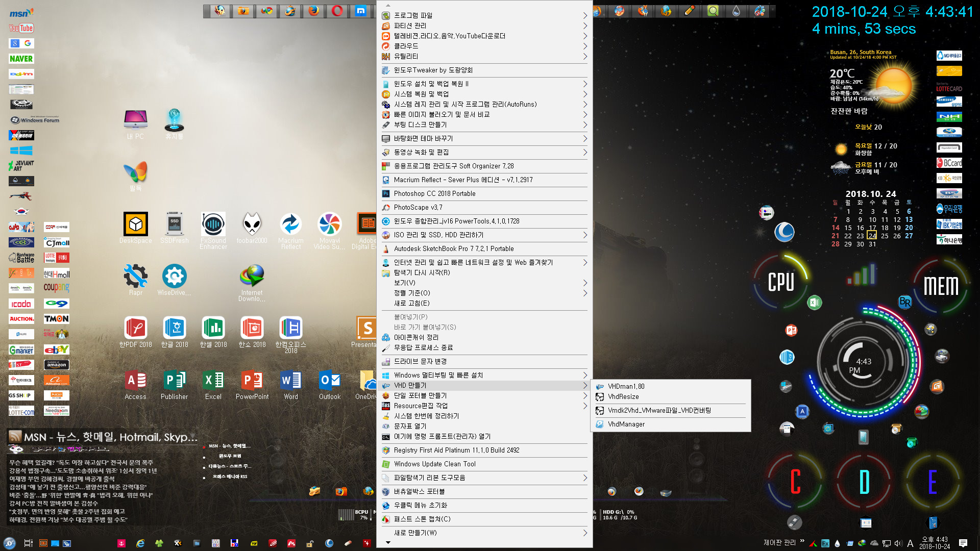
Task: Select VHDman1.80 submenu item
Action: (x=670, y=386)
